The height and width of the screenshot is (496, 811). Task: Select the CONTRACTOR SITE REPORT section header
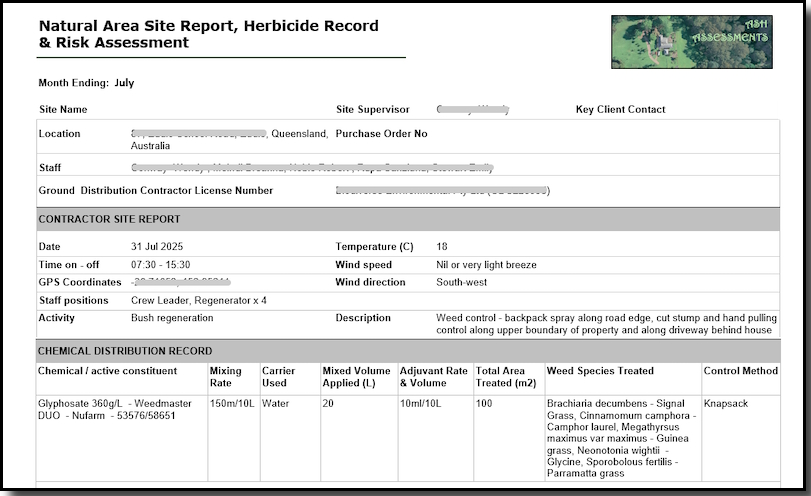coord(109,218)
